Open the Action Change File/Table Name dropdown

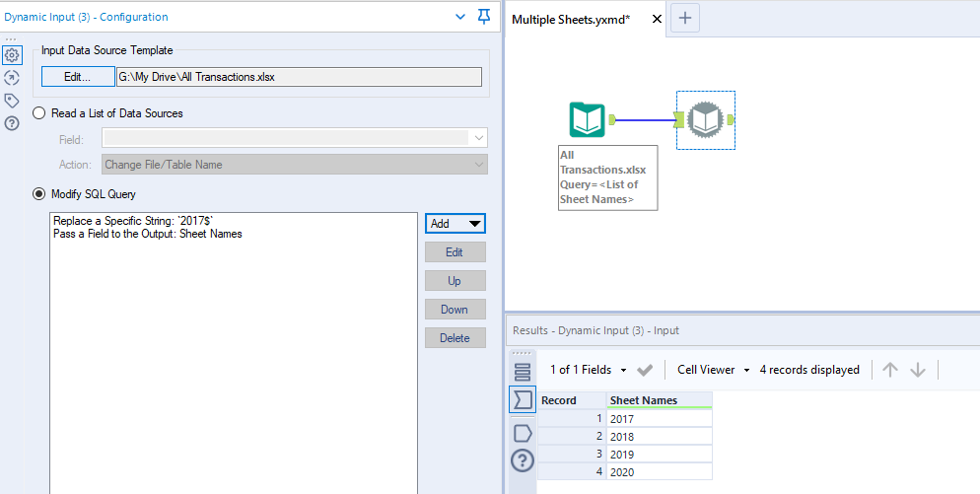295,165
